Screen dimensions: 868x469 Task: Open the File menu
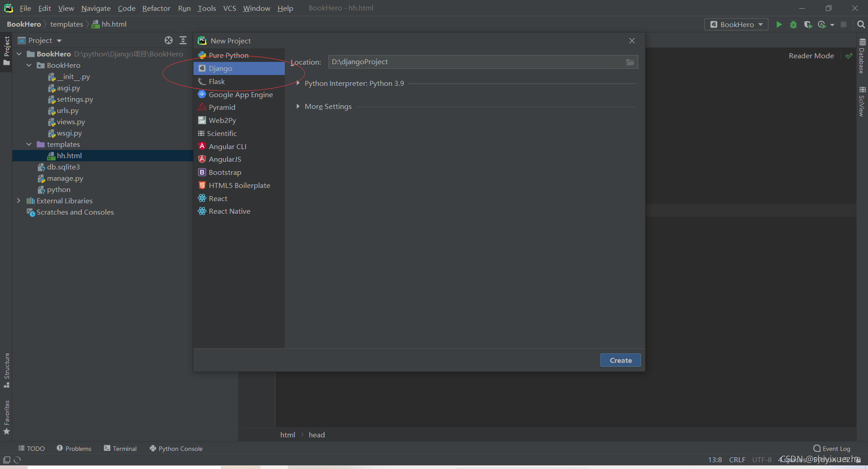click(25, 8)
